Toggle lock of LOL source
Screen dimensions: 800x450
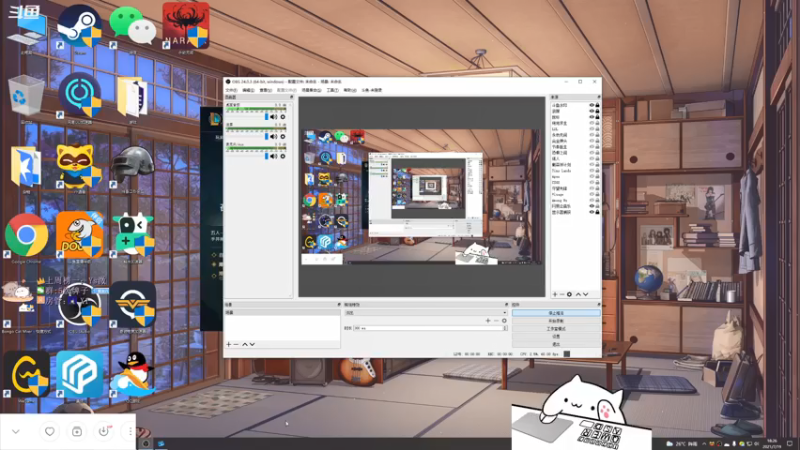[597, 129]
